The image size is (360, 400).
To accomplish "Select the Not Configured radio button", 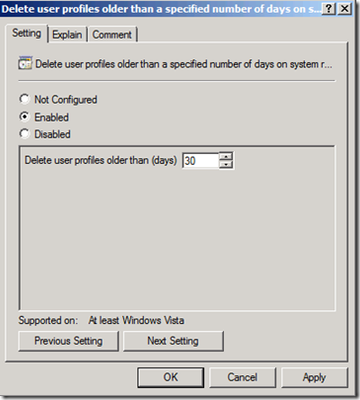I will coord(24,99).
